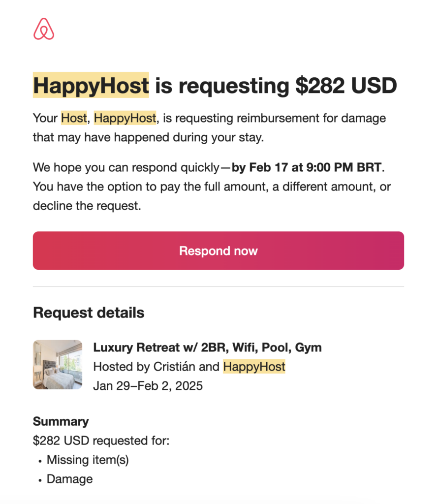Click the stay dates Jan 29–Feb 2, 2025
Screen dimensions: 437x504
point(148,386)
